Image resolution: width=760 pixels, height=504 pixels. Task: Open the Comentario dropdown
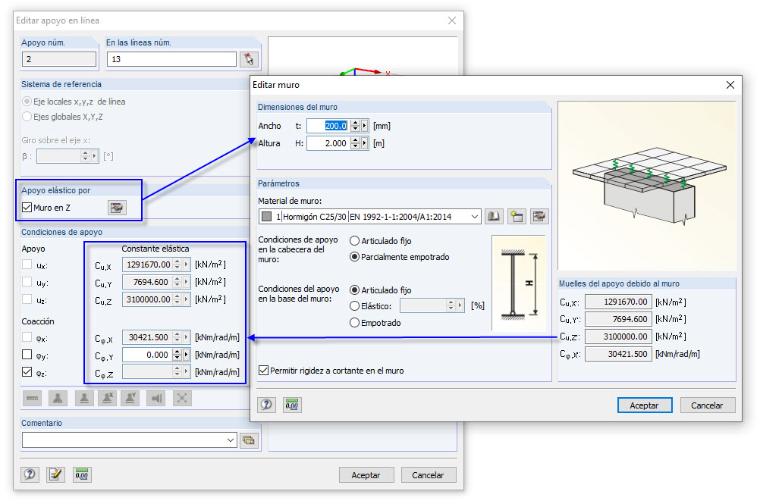coord(231,440)
